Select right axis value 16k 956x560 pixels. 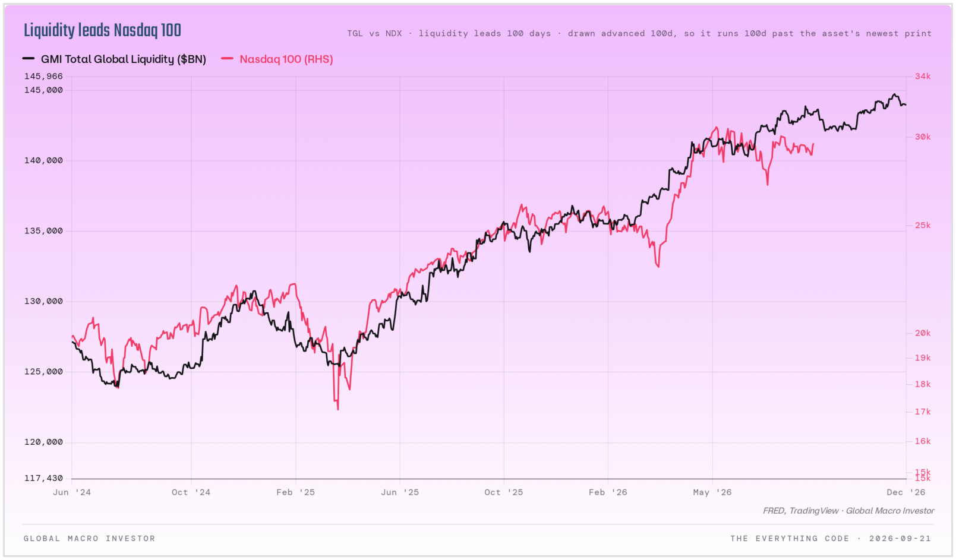923,441
